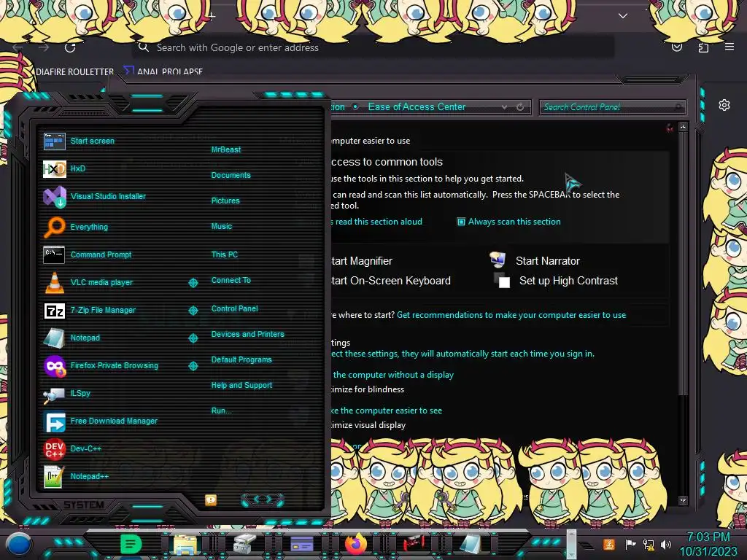
Task: Open This PC from Start menu
Action: [x=225, y=254]
